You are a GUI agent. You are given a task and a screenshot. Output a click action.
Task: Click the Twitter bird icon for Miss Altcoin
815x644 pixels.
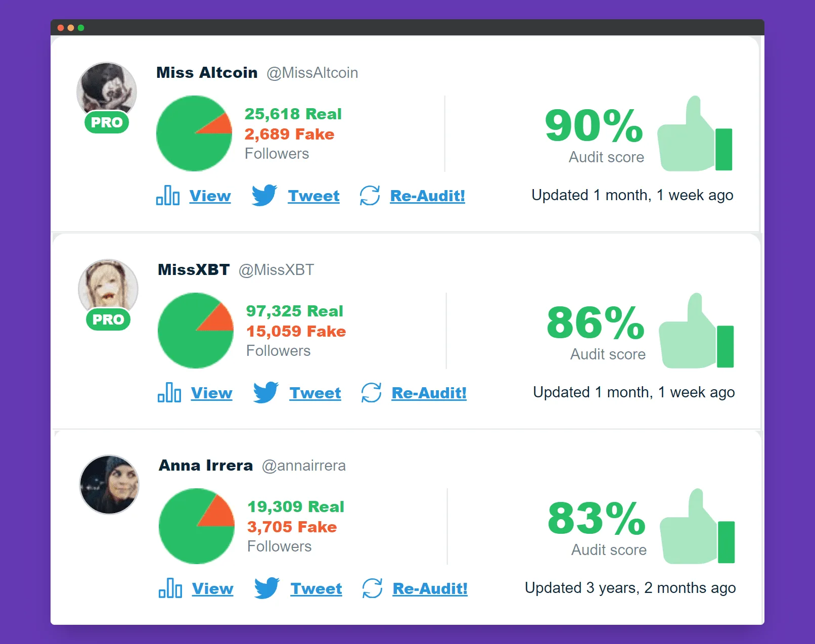(x=263, y=196)
